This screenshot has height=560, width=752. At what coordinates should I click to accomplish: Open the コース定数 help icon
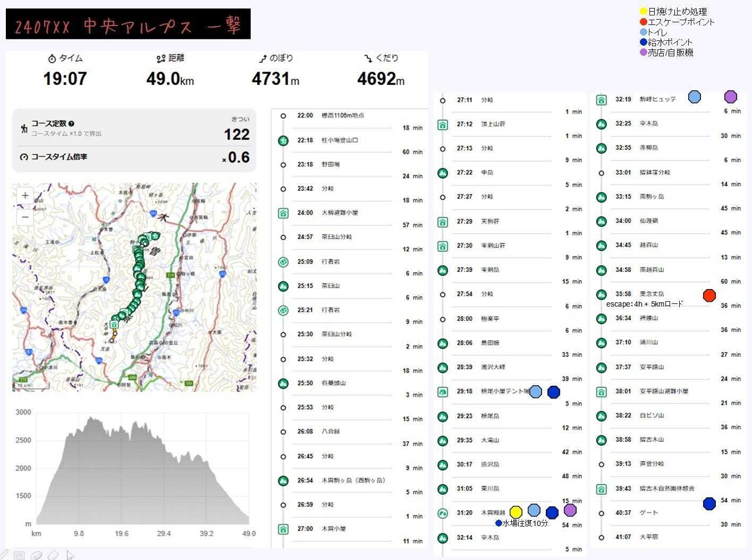click(x=71, y=124)
